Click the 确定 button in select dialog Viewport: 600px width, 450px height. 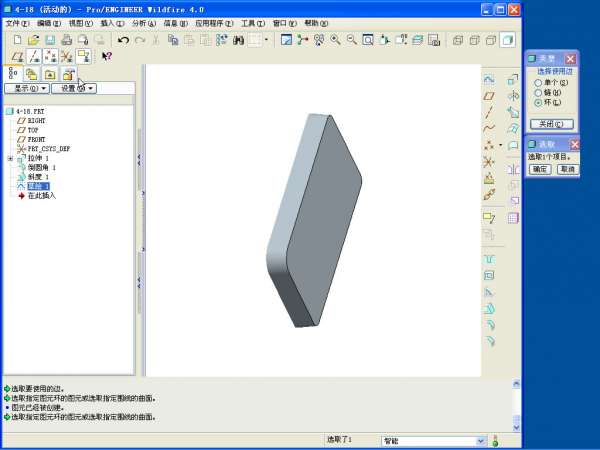click(540, 169)
